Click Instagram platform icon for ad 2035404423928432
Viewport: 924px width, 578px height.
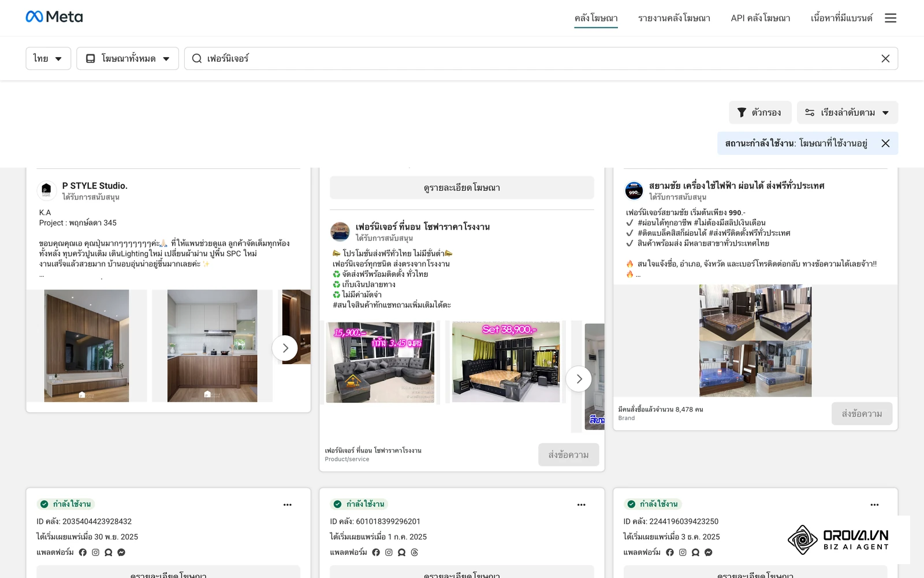96,553
